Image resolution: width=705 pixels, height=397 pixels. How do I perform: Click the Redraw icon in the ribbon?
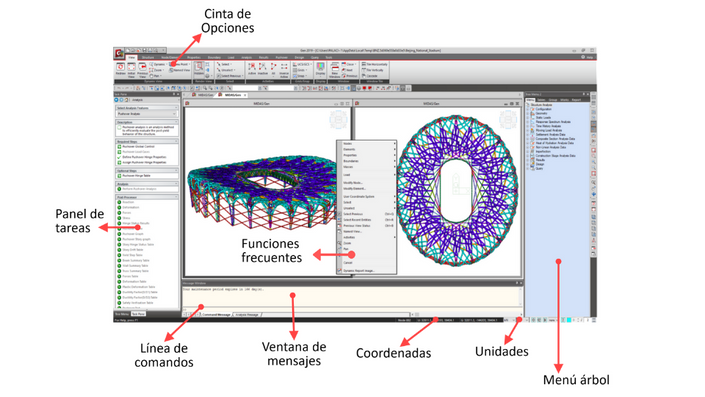(x=120, y=67)
